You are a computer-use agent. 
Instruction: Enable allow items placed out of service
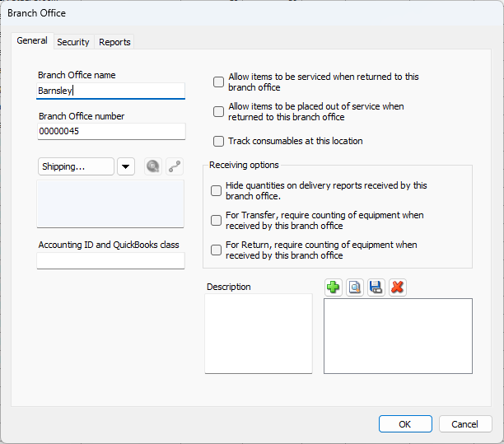click(x=218, y=111)
